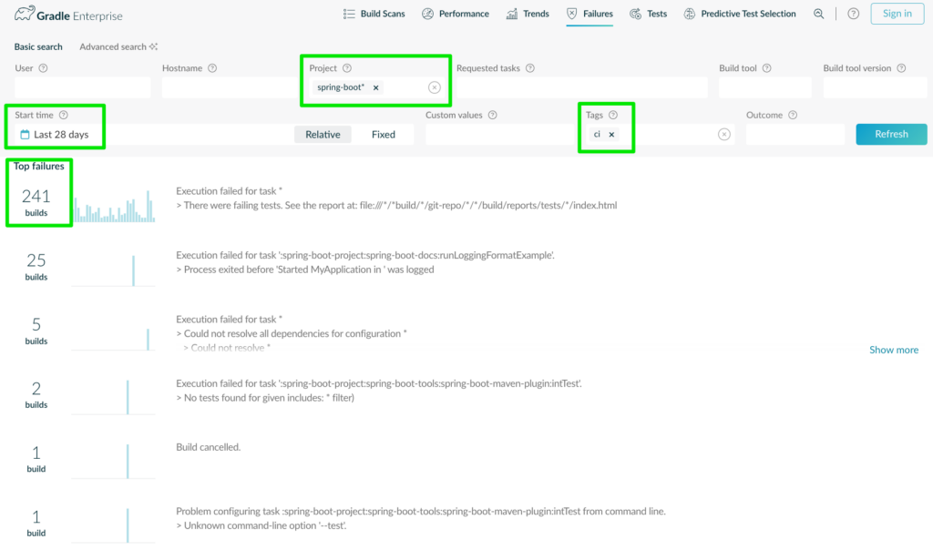Select the Fixed time mode
The height and width of the screenshot is (560, 933).
pyautogui.click(x=384, y=135)
